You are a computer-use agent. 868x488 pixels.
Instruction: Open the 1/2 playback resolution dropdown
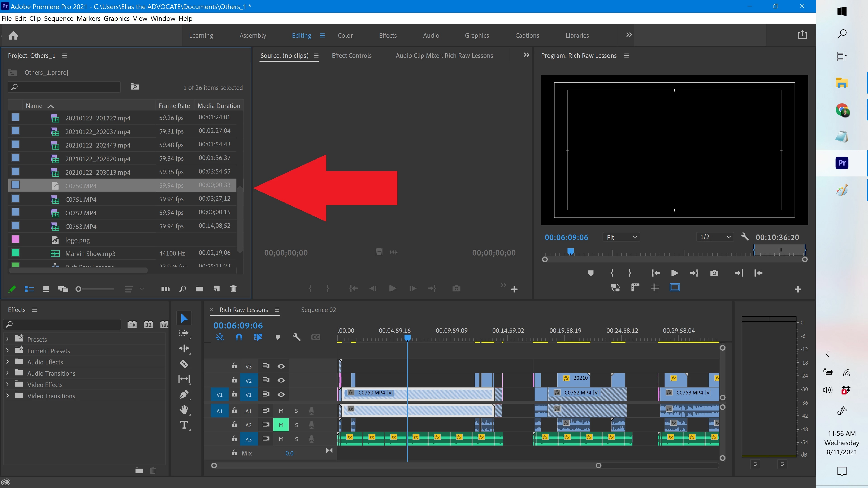(715, 237)
